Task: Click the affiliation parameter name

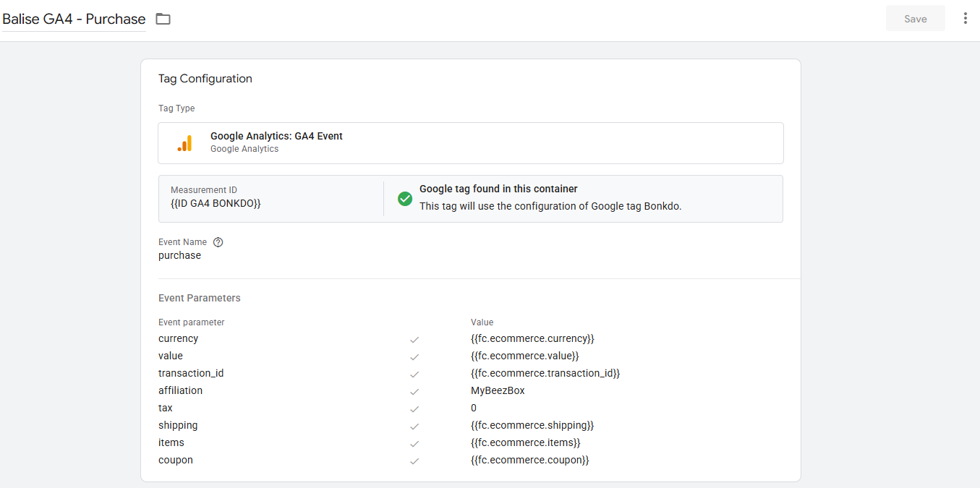Action: pos(180,390)
